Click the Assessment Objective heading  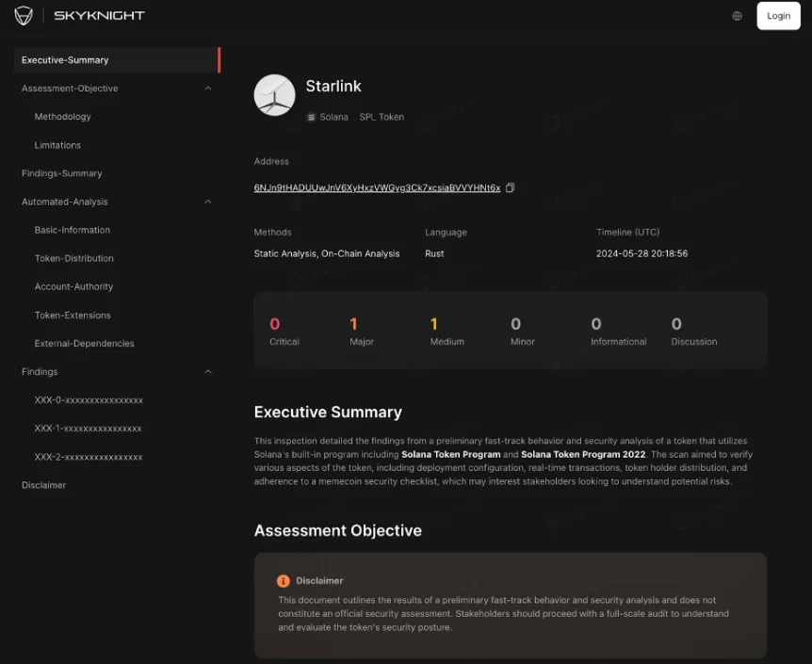point(337,530)
